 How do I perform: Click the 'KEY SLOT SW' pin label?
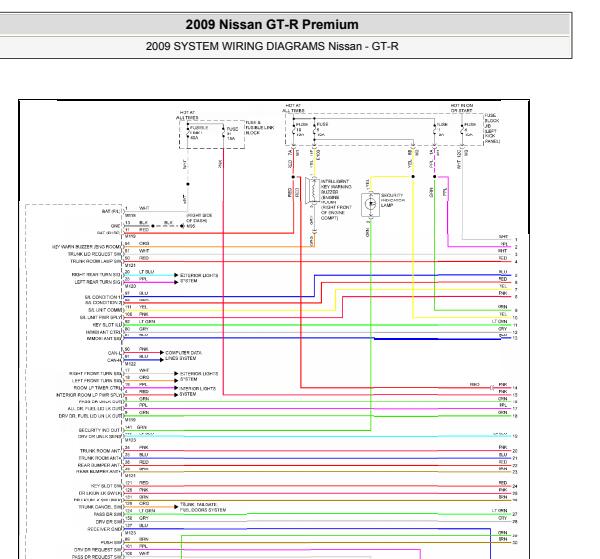pyautogui.click(x=106, y=486)
